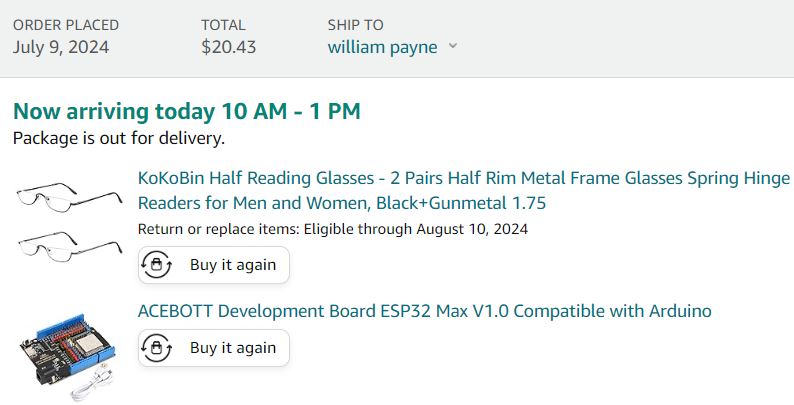Open the william payne ship-to link
The image size is (794, 405).
tap(382, 47)
